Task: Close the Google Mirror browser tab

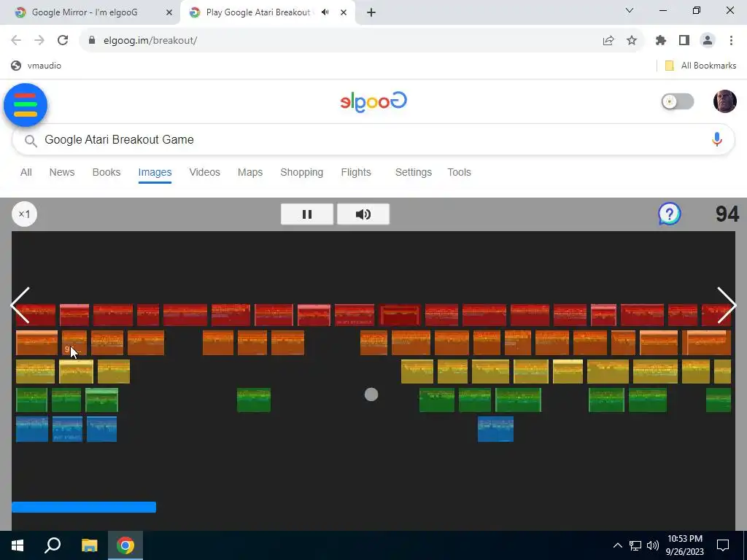Action: [x=169, y=13]
